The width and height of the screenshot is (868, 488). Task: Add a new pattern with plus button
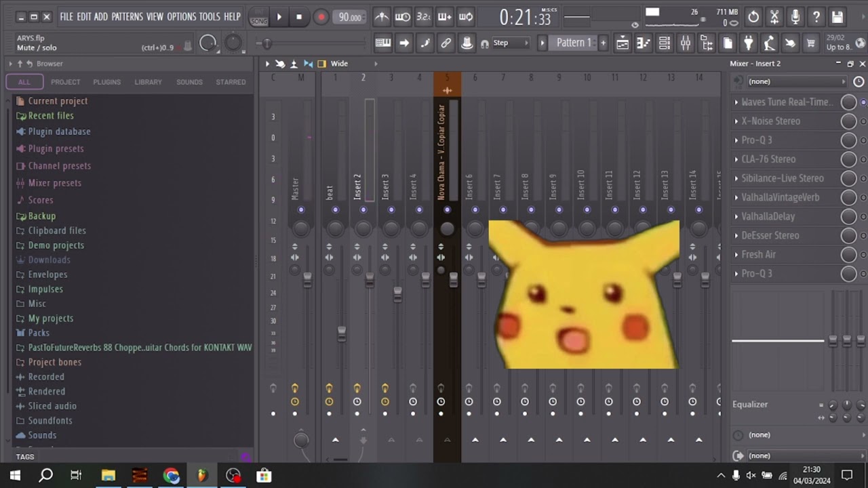pos(603,43)
